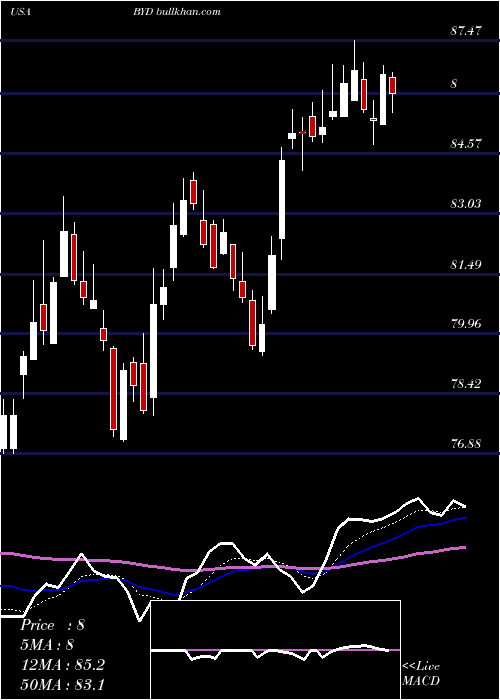Click the 12MA : 85.2 legend entry
This screenshot has height=700, width=500.
coord(62,665)
